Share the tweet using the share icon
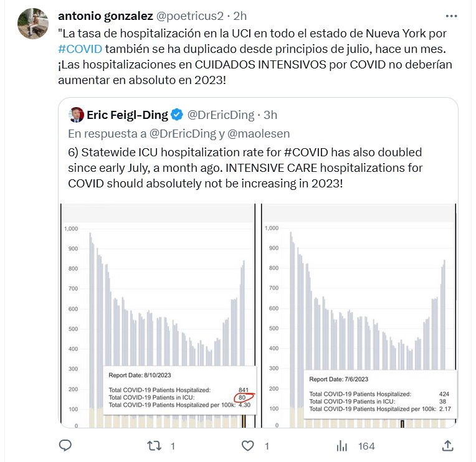This screenshot has height=462, width=476. pos(447,446)
